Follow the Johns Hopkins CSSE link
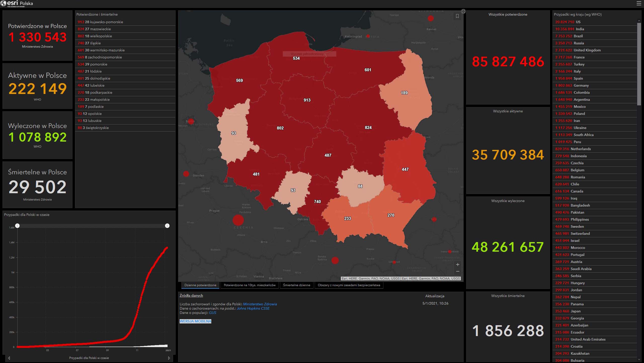Image resolution: width=644 pixels, height=363 pixels. pyautogui.click(x=253, y=308)
